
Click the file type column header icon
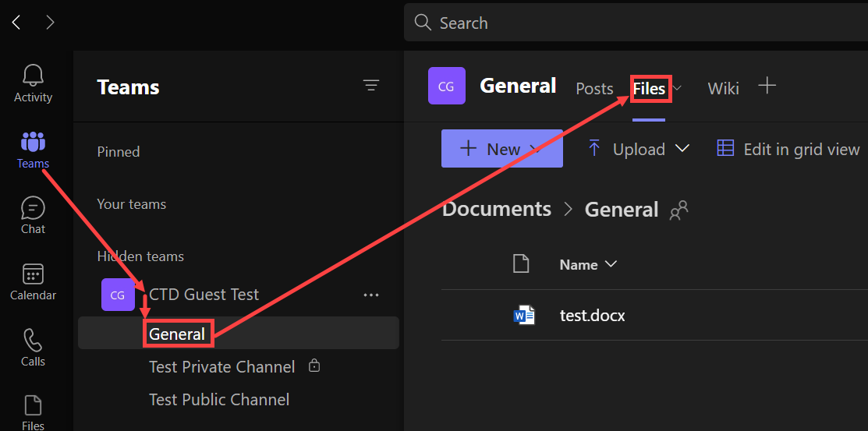(521, 264)
